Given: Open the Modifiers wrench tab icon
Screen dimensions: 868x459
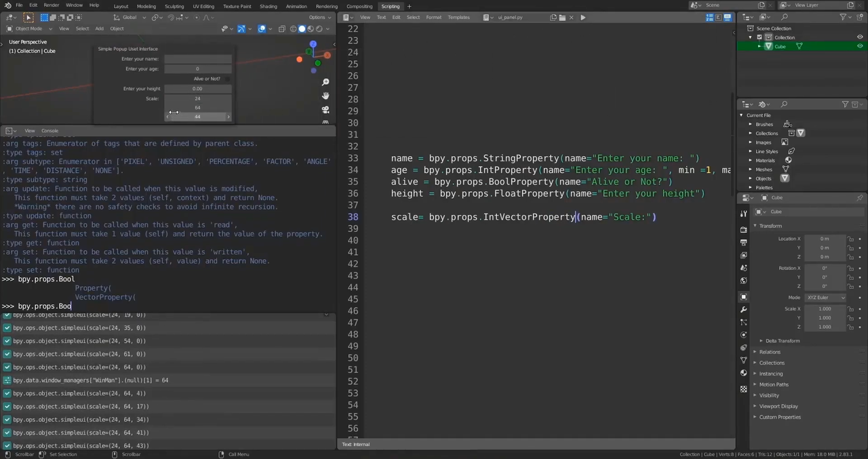Looking at the screenshot, I should point(744,310).
